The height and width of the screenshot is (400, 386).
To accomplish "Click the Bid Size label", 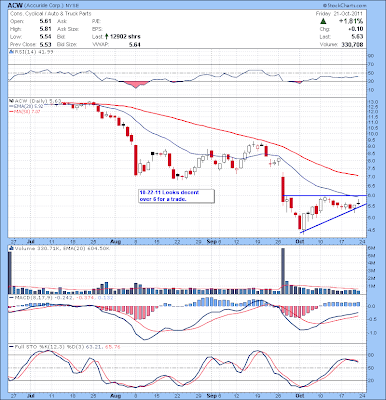I will 67,44.
